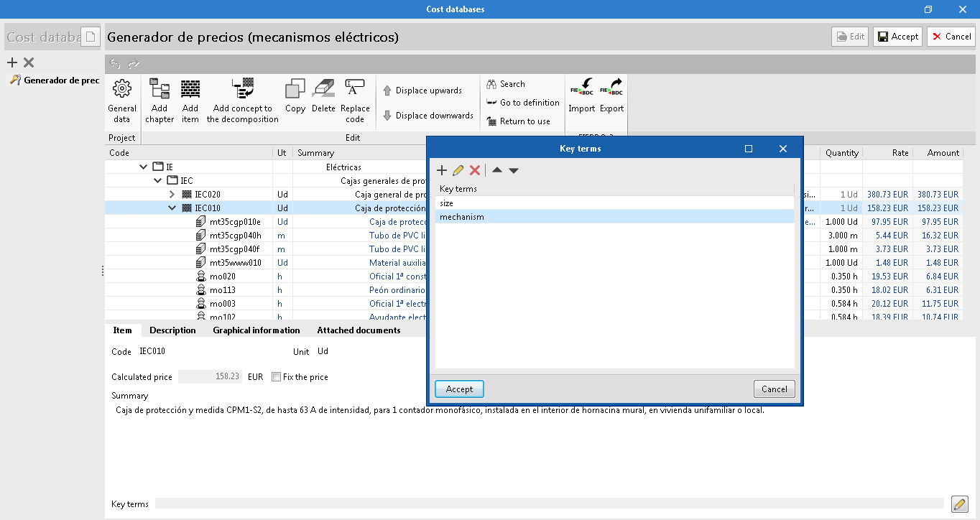Collapse the IE chapter node
The image size is (980, 520).
pos(143,166)
